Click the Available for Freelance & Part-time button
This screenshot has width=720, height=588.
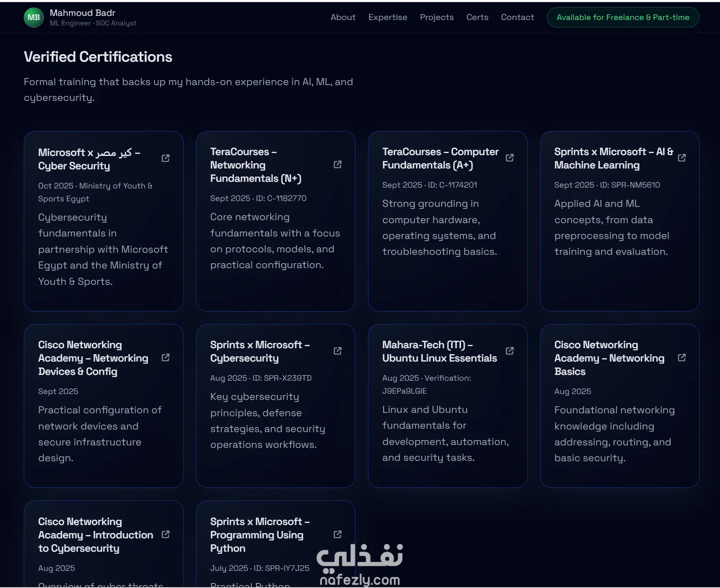(623, 17)
